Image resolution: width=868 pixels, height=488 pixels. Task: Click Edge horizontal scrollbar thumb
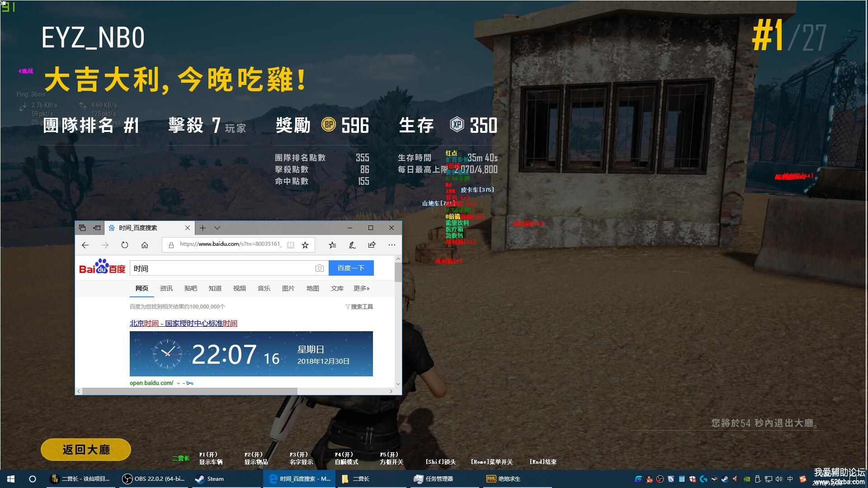189,391
